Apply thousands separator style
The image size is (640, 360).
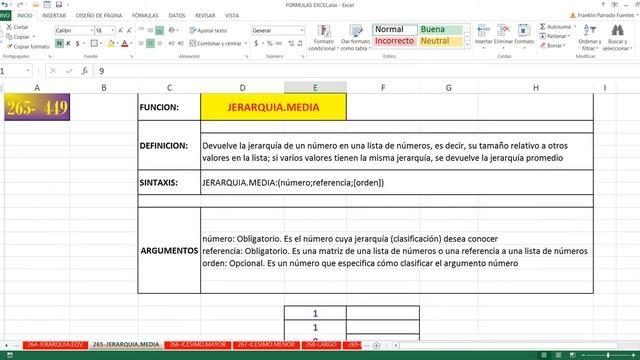[279, 43]
